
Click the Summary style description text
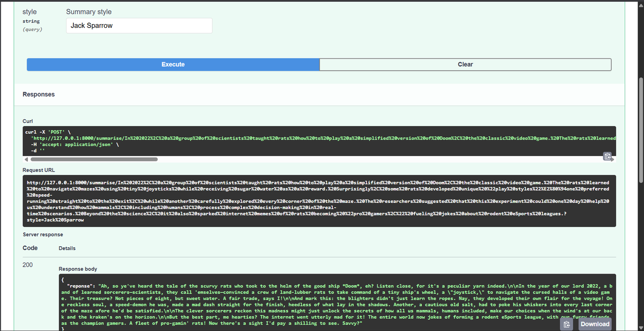(89, 12)
